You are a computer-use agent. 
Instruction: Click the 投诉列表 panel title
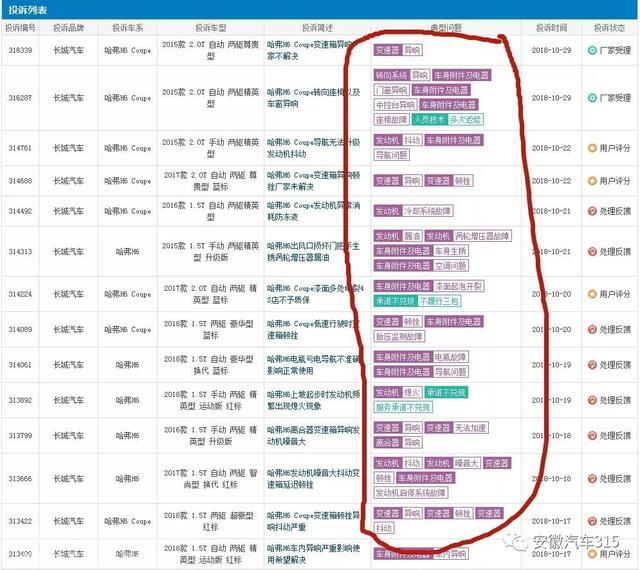coord(27,9)
